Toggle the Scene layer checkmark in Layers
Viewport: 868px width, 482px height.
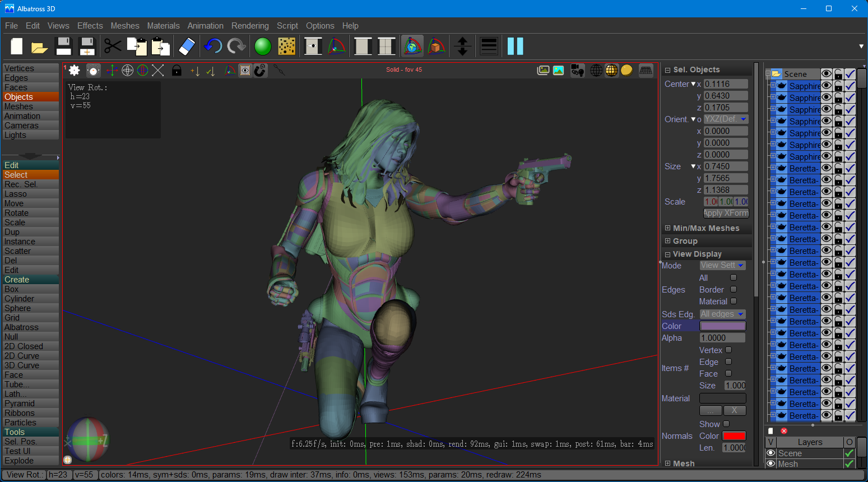coord(850,453)
